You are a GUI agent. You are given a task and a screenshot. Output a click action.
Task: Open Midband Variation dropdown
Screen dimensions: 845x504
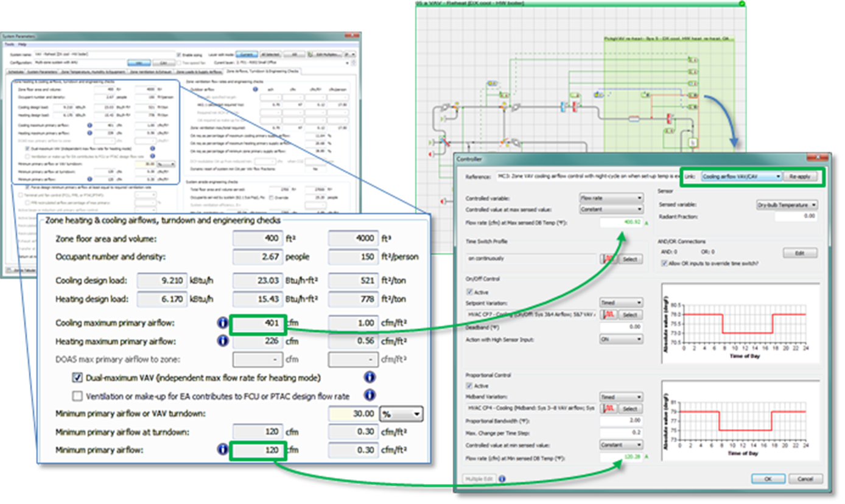[x=621, y=397]
